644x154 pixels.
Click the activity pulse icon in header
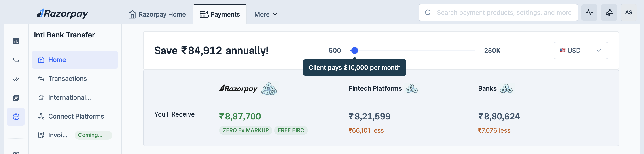(589, 13)
